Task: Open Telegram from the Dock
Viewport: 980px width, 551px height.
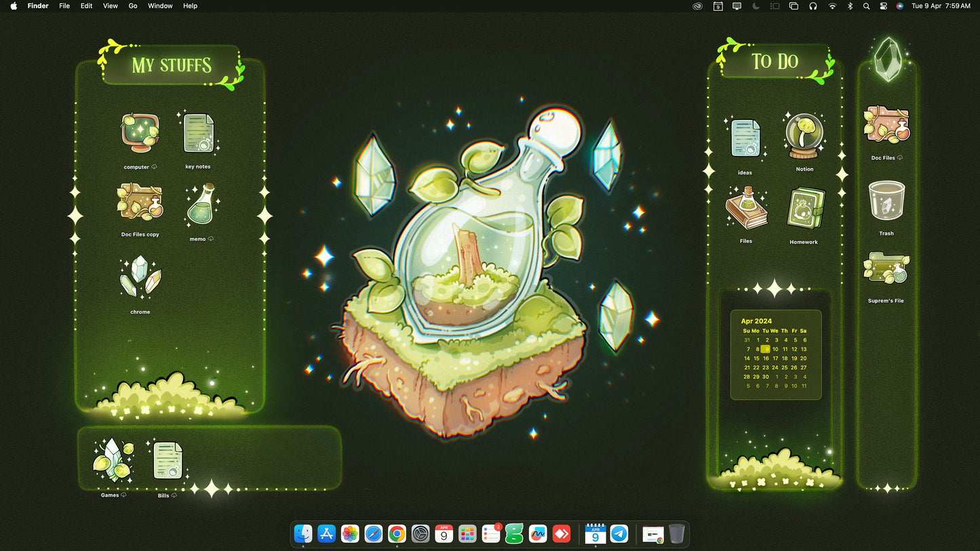Action: [619, 533]
